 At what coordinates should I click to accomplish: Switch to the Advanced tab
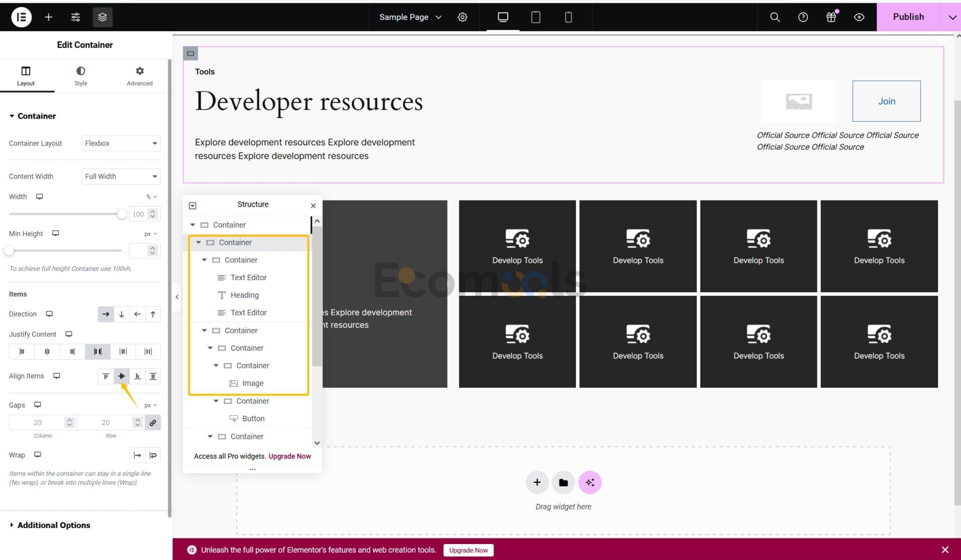pos(140,76)
